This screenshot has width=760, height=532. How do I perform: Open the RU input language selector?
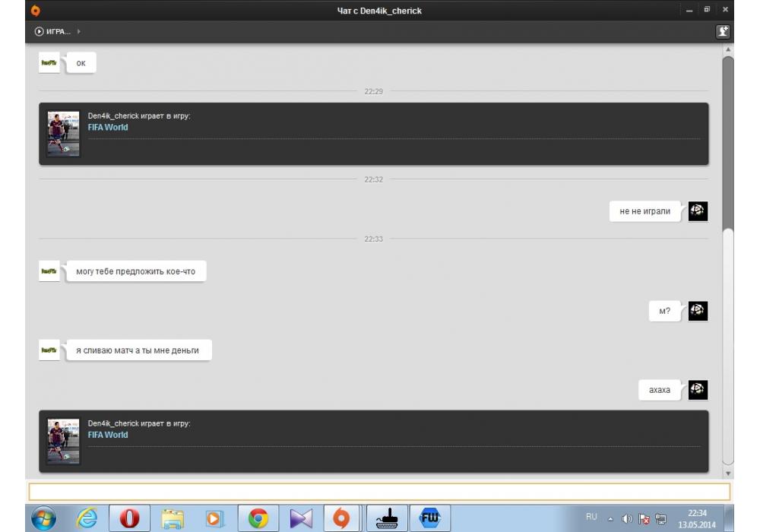point(591,518)
